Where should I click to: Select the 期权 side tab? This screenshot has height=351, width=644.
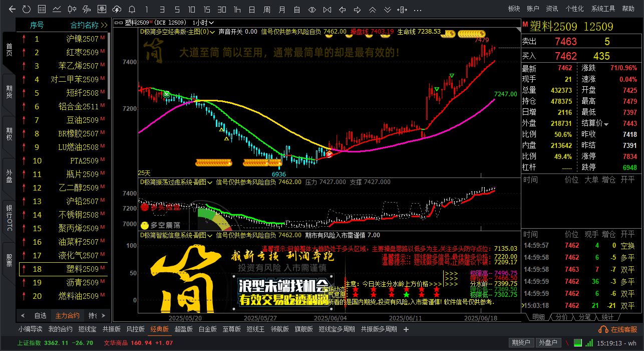[x=9, y=134]
